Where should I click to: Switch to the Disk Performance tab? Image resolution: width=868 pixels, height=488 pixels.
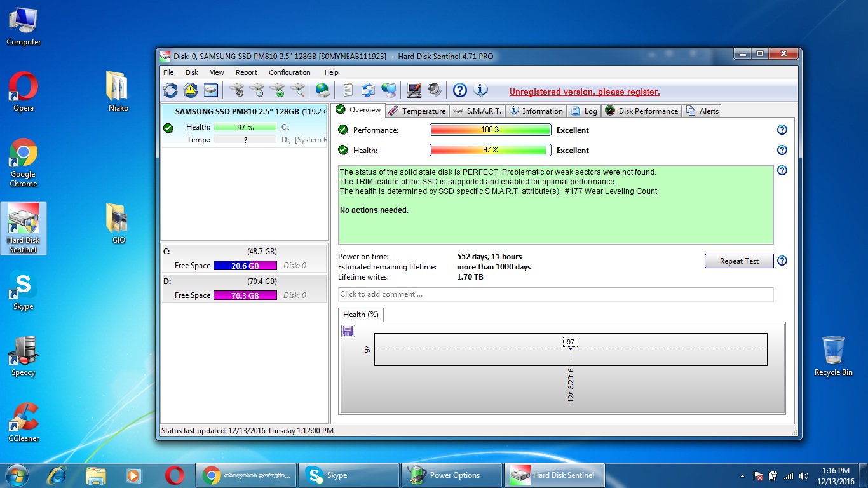642,111
